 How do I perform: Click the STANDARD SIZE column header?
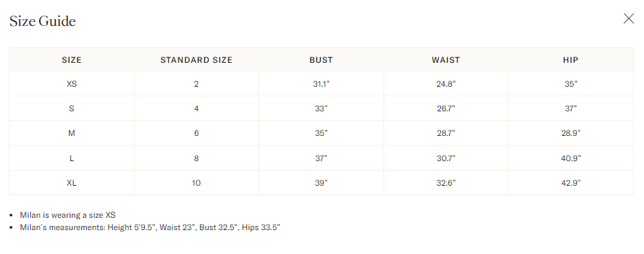pyautogui.click(x=196, y=60)
